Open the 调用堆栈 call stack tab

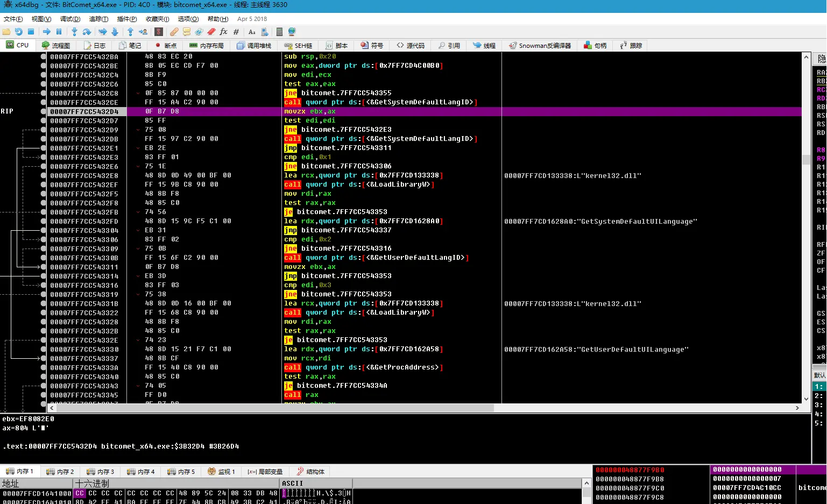click(254, 45)
